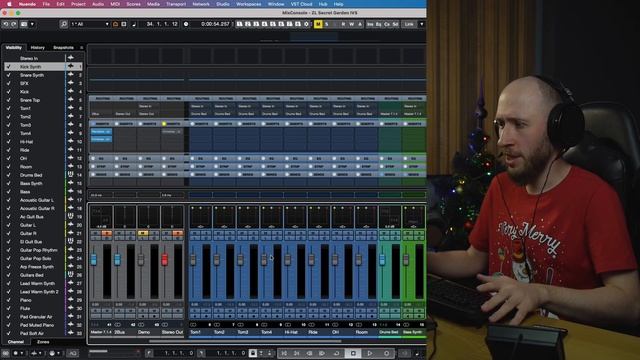This screenshot has height=360, width=640.
Task: Switch to the History tab
Action: (38, 48)
